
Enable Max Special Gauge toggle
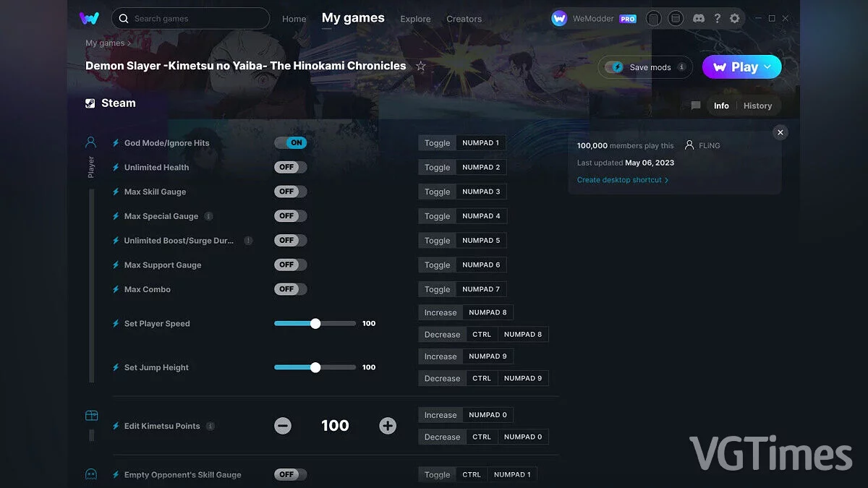click(x=291, y=216)
